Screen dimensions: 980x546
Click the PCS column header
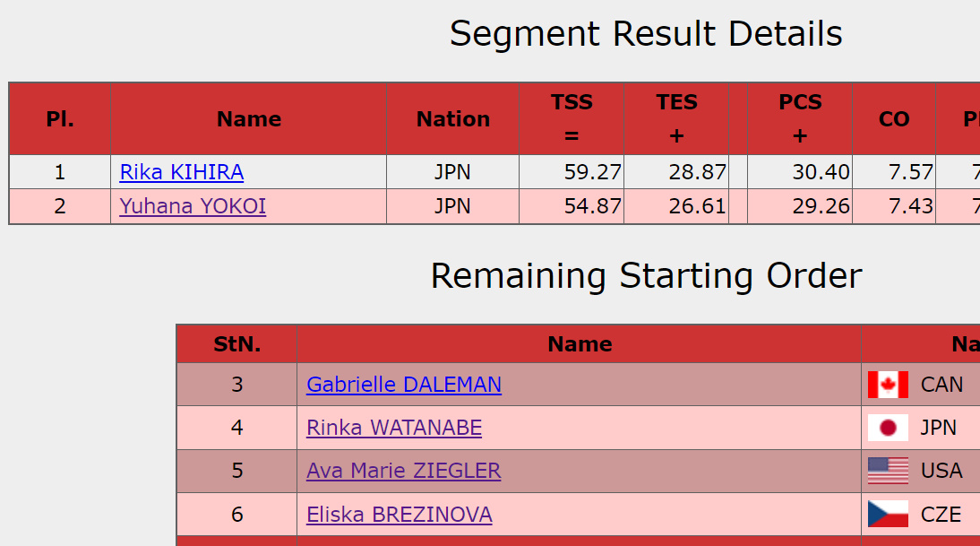[x=800, y=118]
